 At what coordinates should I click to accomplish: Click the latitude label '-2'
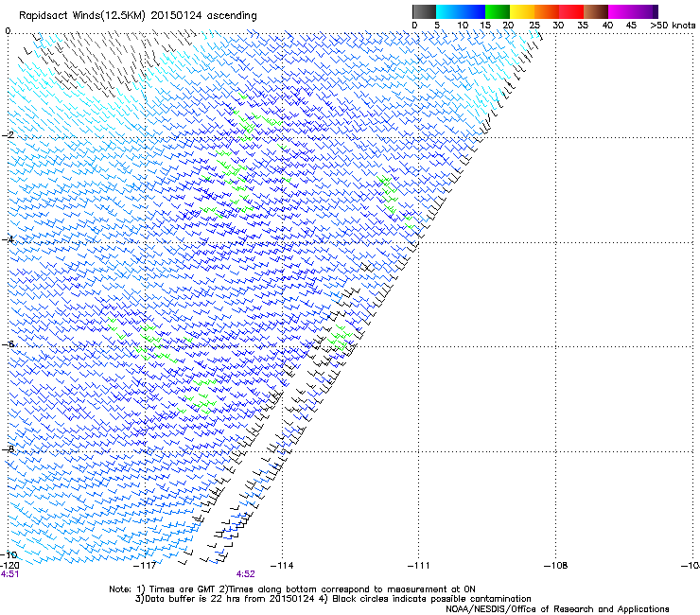click(x=8, y=135)
